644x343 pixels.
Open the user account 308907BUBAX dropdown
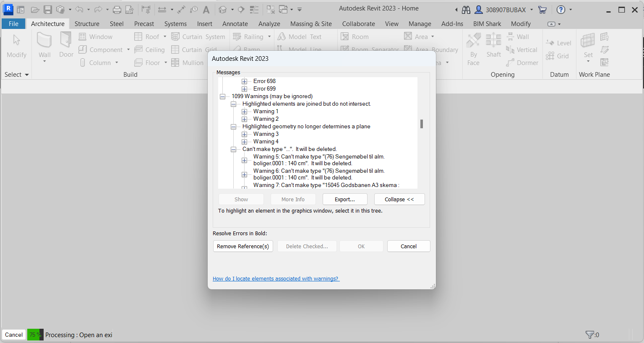532,10
